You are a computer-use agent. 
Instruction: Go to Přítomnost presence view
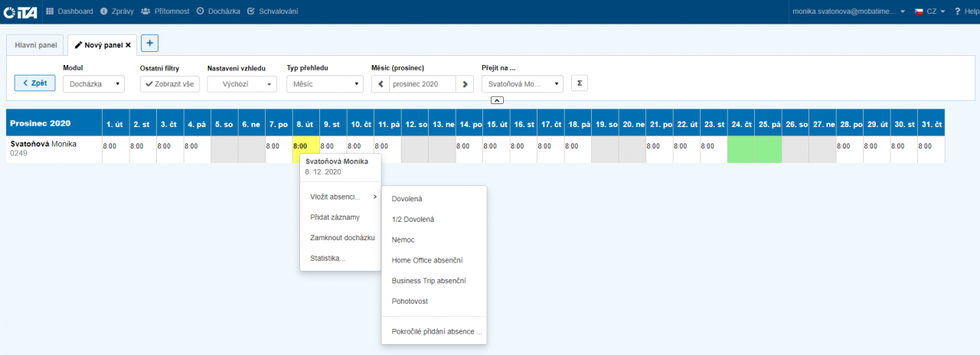(165, 11)
